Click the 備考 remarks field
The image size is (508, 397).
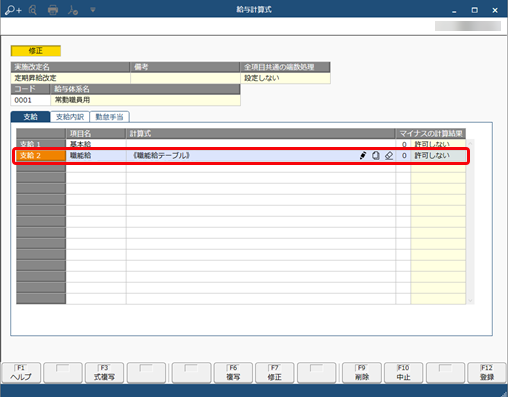tap(185, 78)
